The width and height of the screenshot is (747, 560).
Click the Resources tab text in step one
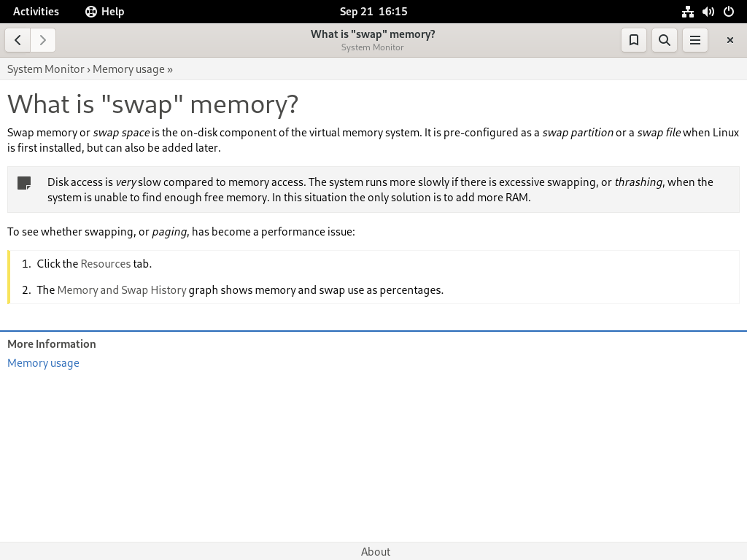click(x=105, y=264)
